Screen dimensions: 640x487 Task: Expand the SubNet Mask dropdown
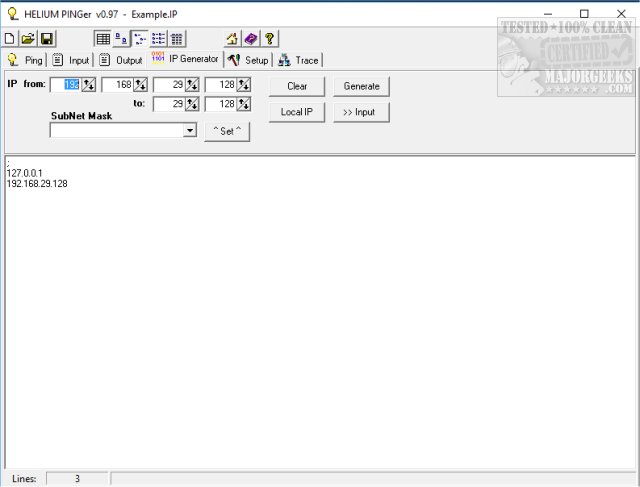coord(189,131)
